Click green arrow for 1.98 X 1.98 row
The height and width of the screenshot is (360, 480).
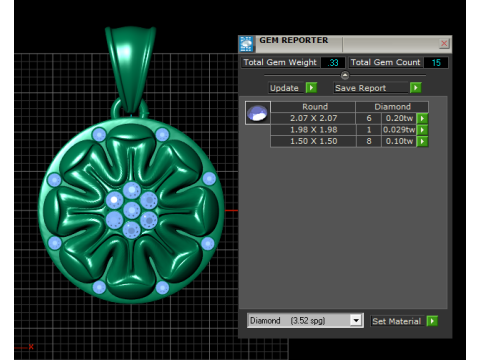coord(422,130)
